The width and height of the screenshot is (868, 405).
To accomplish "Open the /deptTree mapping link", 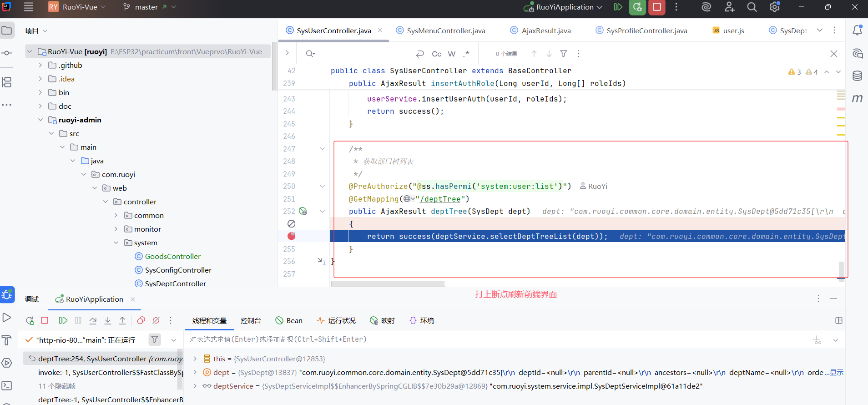I will click(x=440, y=199).
